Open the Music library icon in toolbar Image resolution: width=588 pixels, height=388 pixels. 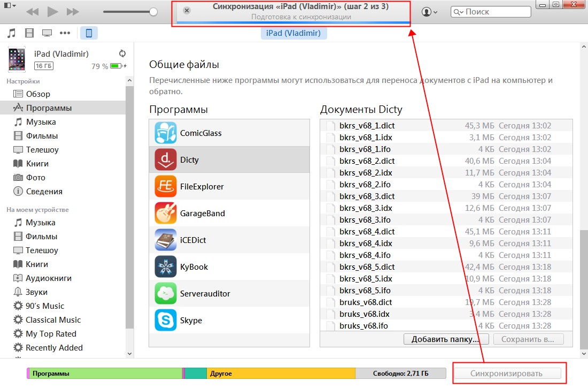pyautogui.click(x=11, y=33)
